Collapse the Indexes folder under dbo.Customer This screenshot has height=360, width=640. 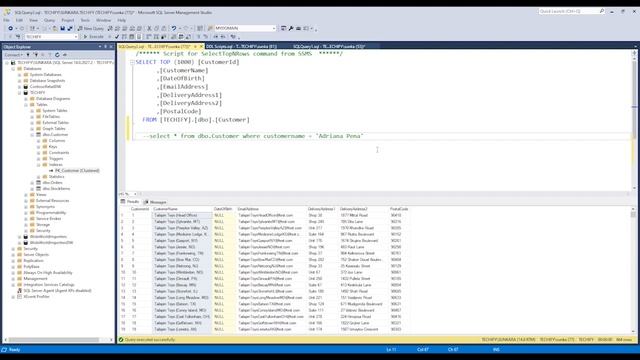pos(39,164)
